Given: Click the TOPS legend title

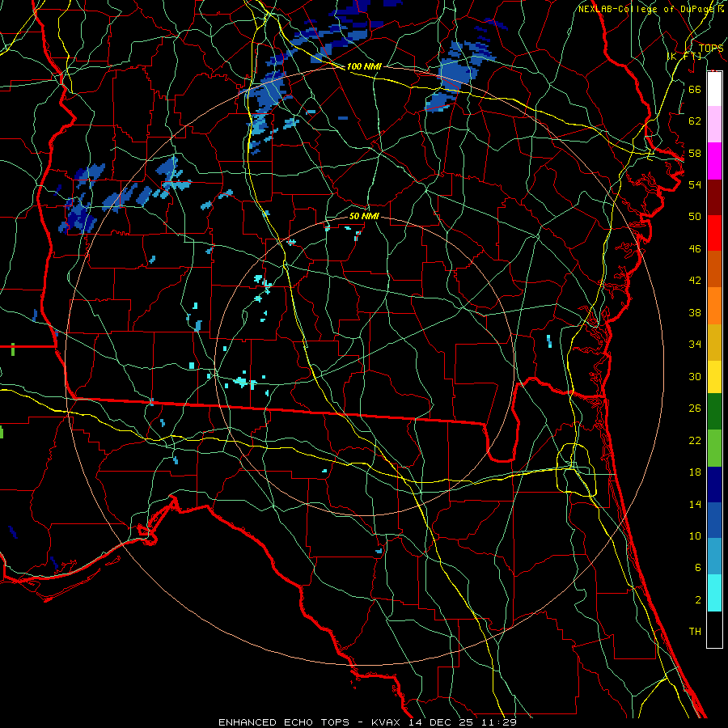Looking at the screenshot, I should pyautogui.click(x=711, y=48).
